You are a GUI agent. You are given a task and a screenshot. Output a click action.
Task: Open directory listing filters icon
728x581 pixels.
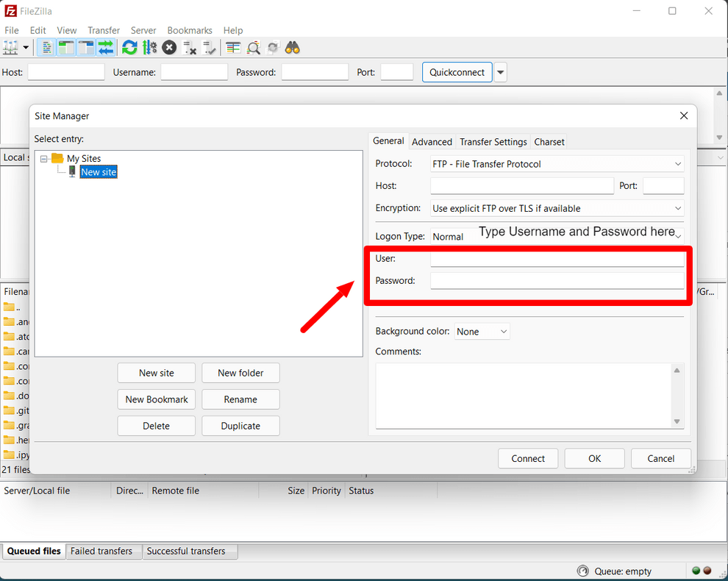[x=233, y=47]
